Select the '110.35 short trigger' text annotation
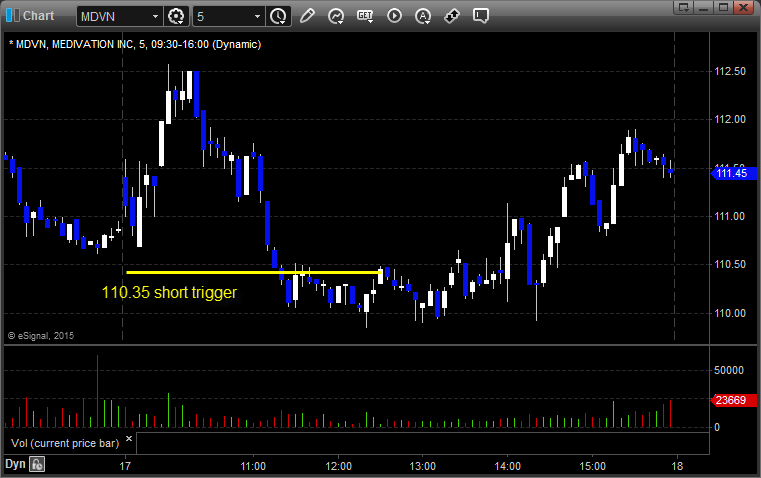Image resolution: width=761 pixels, height=478 pixels. (169, 293)
